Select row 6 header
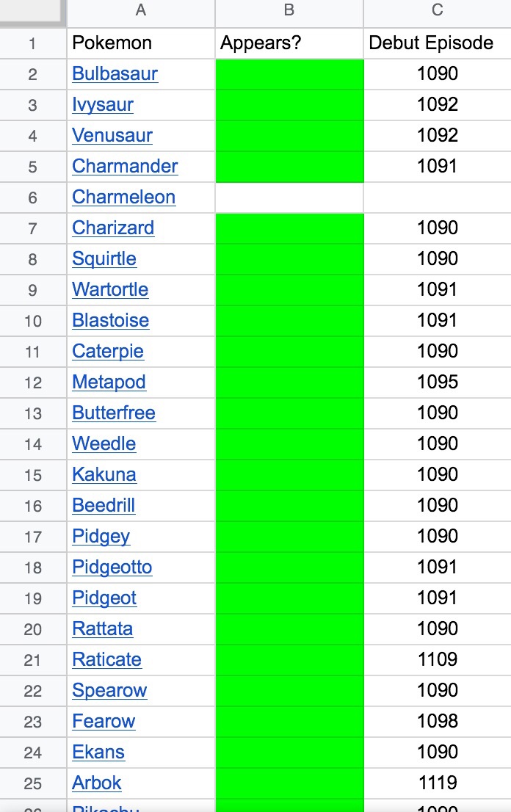The image size is (511, 812). pyautogui.click(x=32, y=197)
